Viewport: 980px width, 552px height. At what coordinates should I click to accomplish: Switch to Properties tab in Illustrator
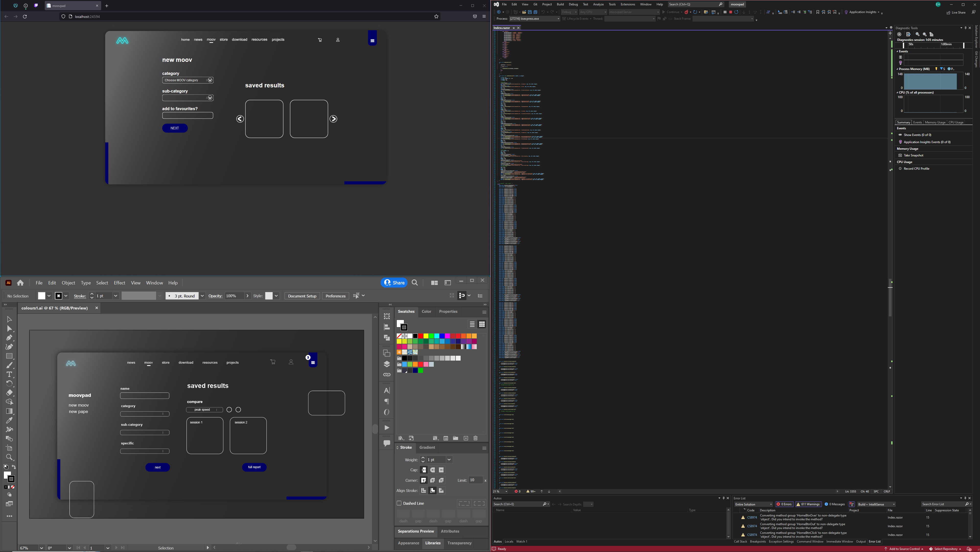(x=448, y=312)
